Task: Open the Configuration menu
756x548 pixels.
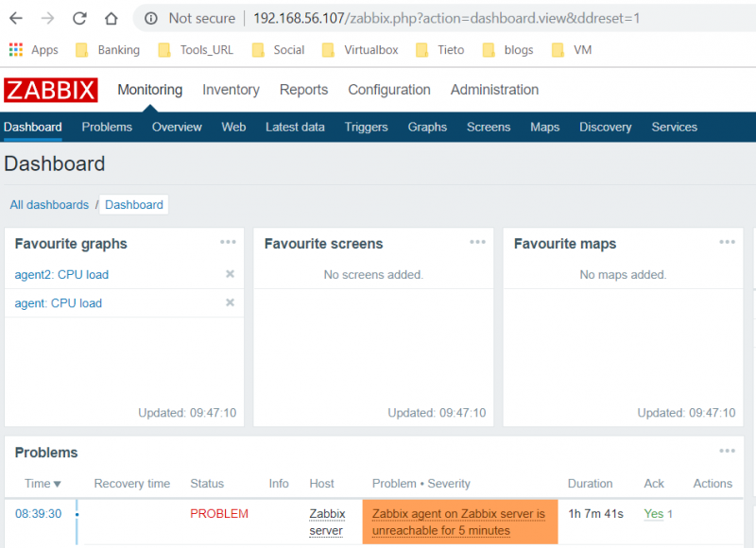Action: tap(388, 90)
